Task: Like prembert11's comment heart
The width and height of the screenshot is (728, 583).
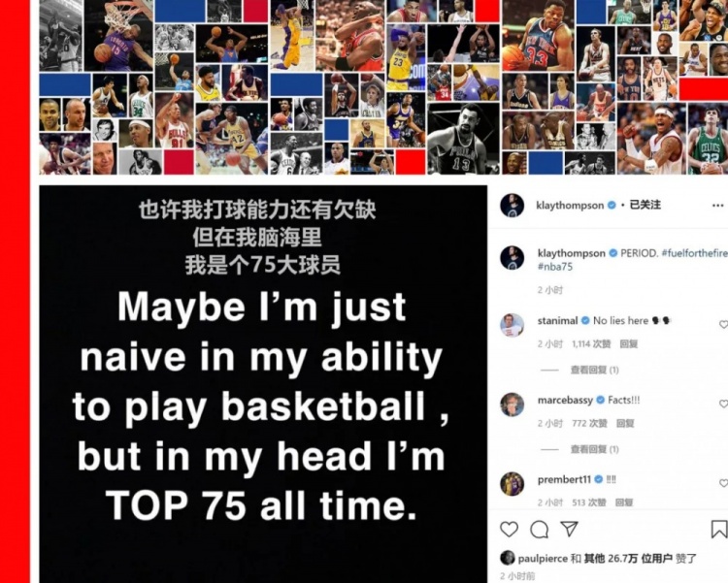Action: [x=723, y=483]
